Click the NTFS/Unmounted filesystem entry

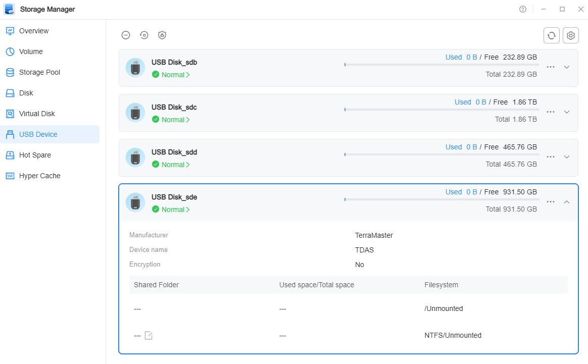pos(453,336)
